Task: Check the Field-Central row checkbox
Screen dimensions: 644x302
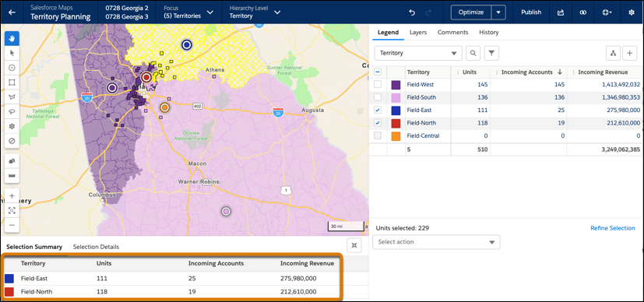Action: (x=378, y=135)
